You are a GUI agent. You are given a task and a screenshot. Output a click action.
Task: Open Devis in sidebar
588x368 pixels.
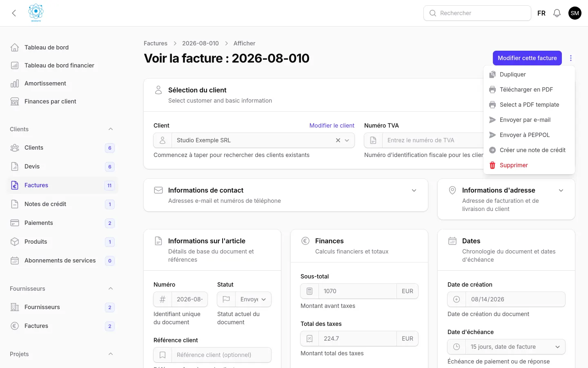point(62,166)
